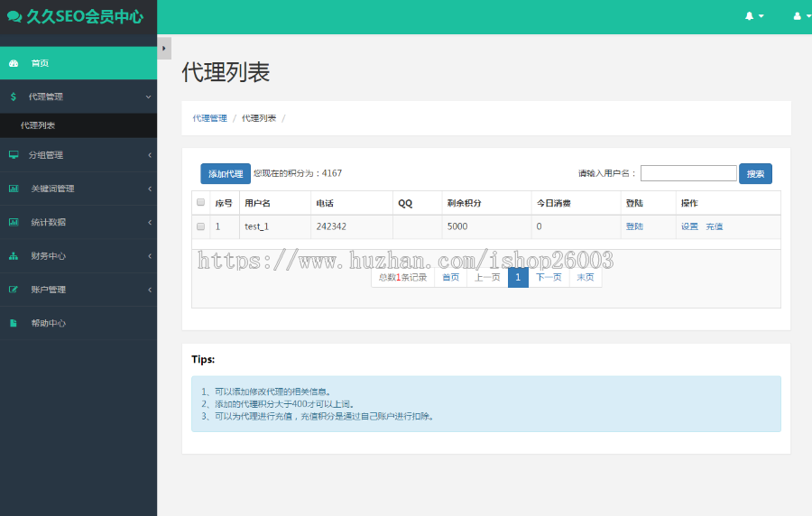The height and width of the screenshot is (516, 812).
Task: Click the dollar icon for 代理管理
Action: [14, 97]
